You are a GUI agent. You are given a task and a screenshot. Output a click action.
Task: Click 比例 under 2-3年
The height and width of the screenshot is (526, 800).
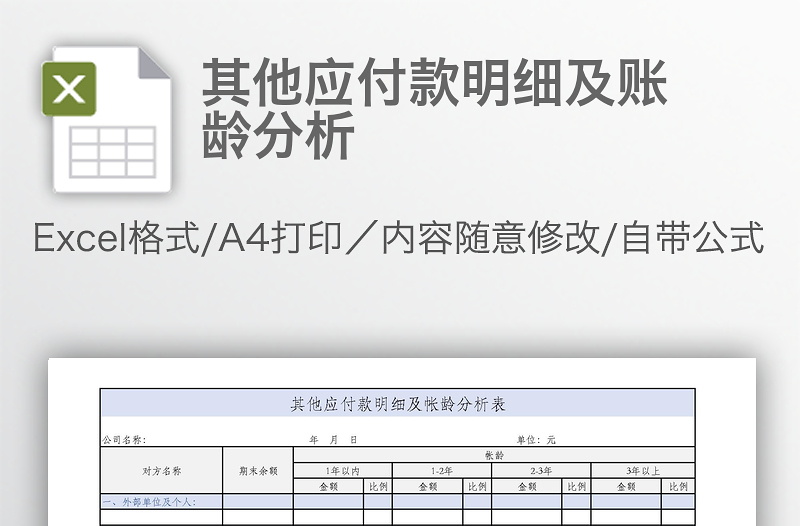click(x=577, y=486)
